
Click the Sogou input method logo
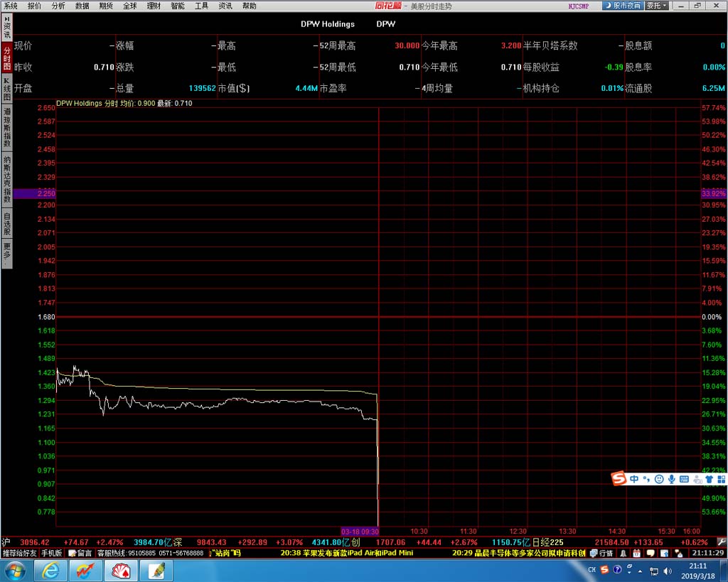tap(619, 478)
